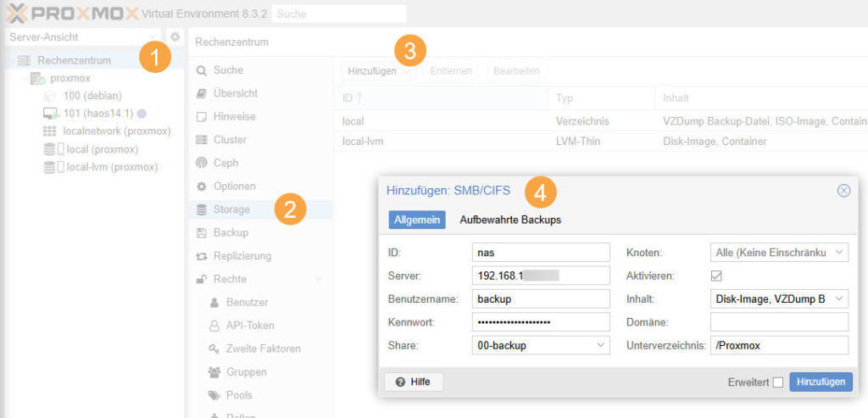Sort by the ID column header

pos(353,98)
